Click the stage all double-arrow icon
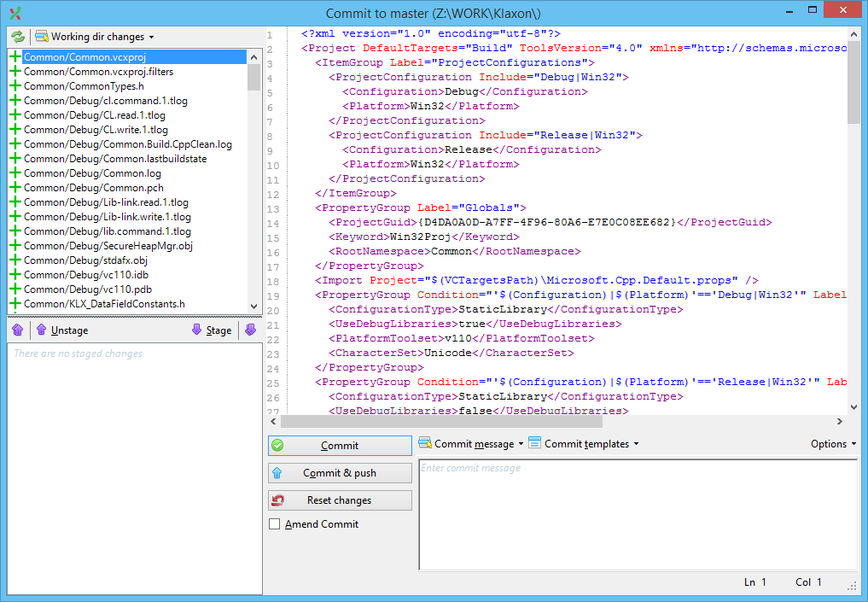This screenshot has width=868, height=602. tap(250, 330)
